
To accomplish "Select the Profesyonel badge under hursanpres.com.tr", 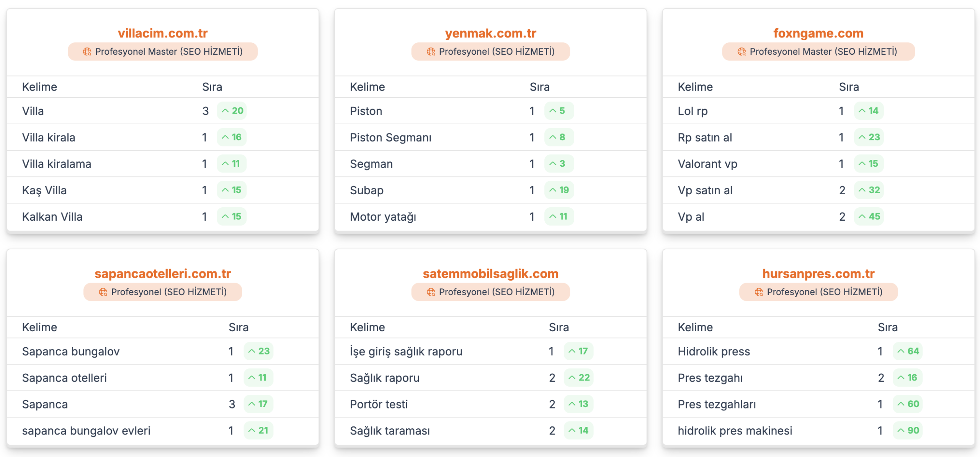I will pos(818,292).
